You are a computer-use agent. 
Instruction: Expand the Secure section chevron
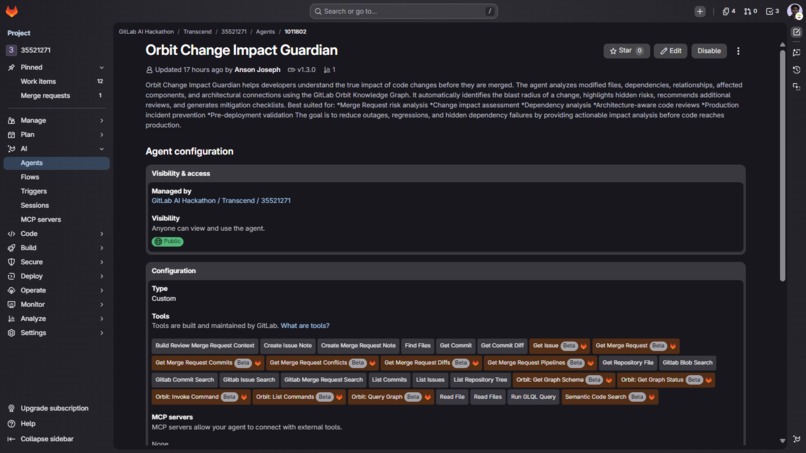pos(101,262)
